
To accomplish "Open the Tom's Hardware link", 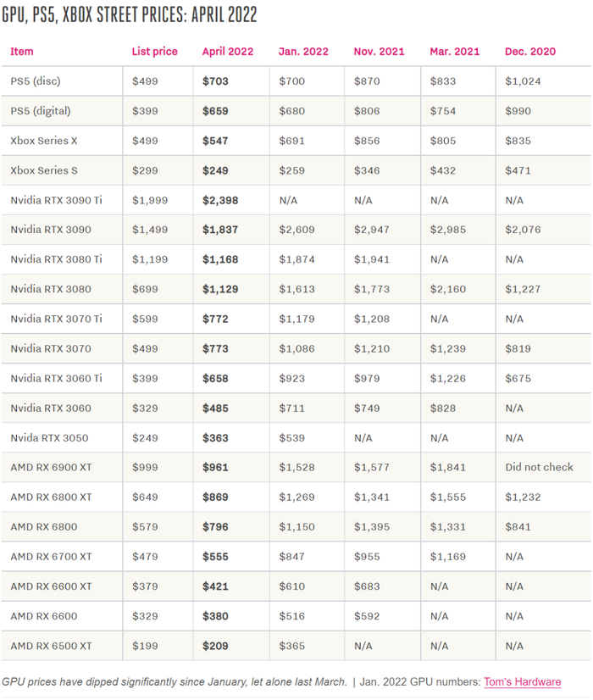I will click(522, 681).
